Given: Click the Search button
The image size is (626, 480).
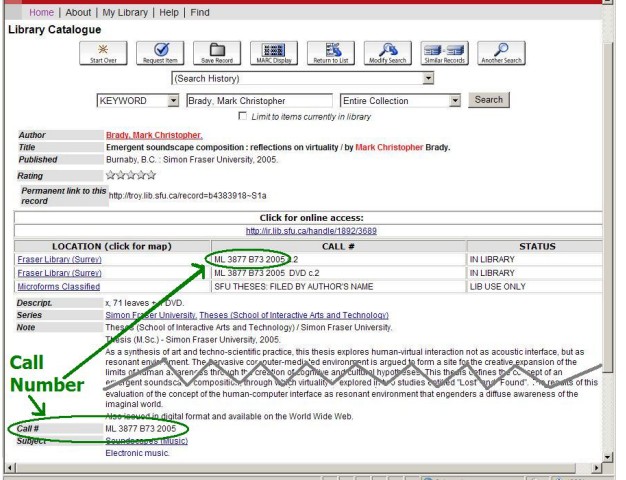Looking at the screenshot, I should pyautogui.click(x=488, y=100).
